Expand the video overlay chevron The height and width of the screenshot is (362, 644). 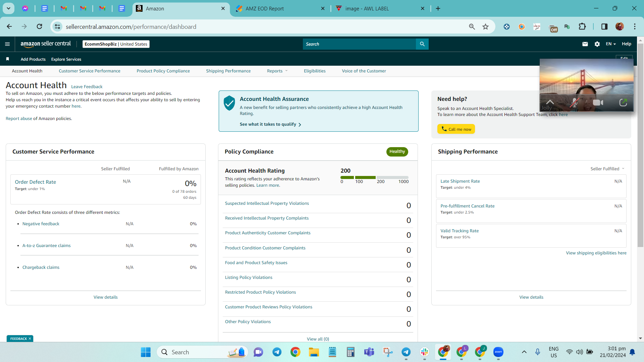550,102
